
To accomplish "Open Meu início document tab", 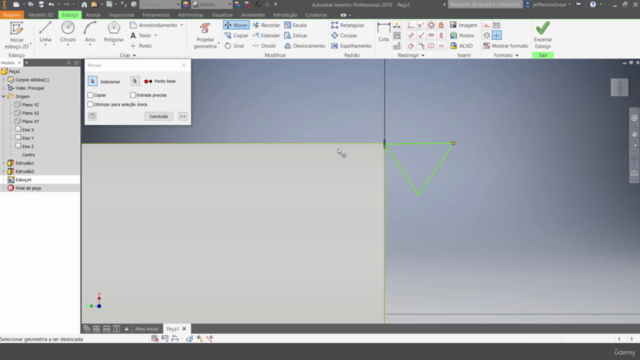I will tap(147, 329).
